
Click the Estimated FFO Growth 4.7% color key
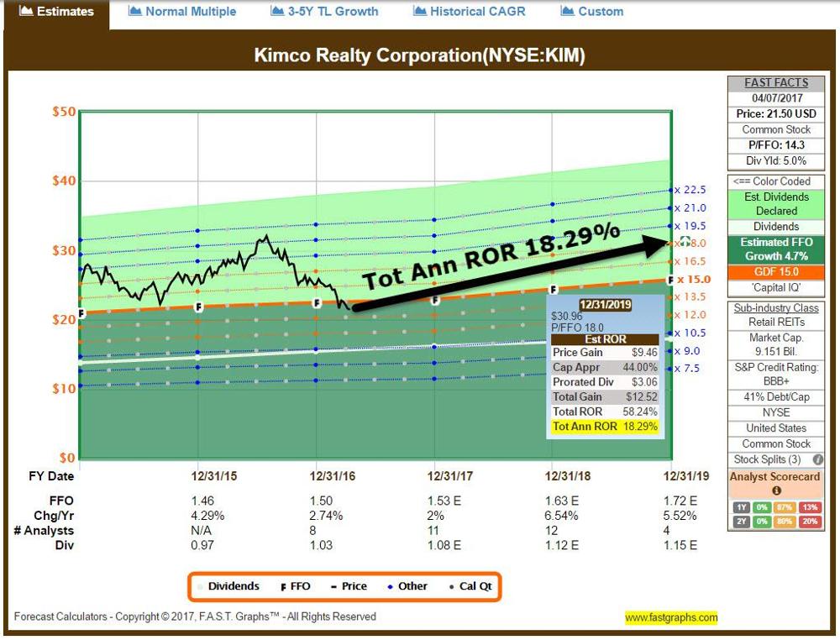776,249
